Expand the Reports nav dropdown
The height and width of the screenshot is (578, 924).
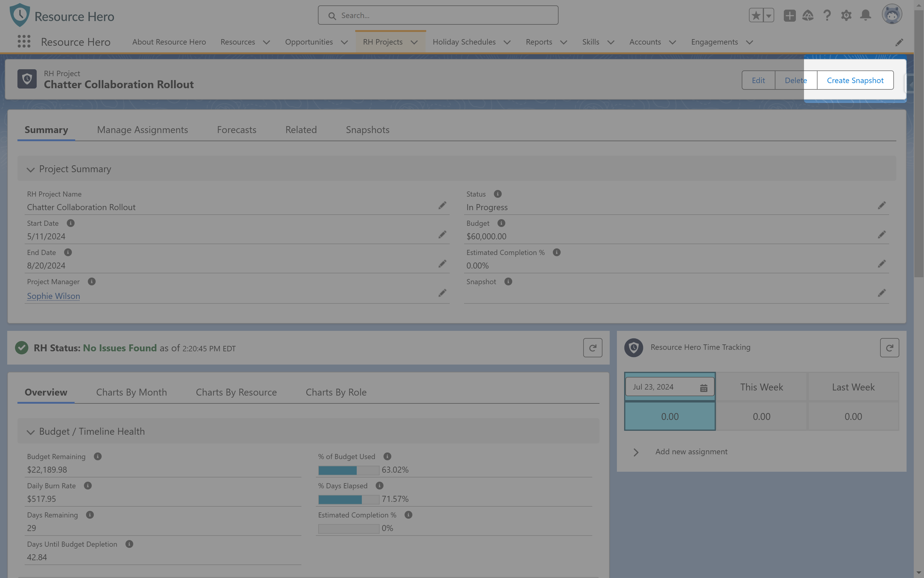point(564,42)
